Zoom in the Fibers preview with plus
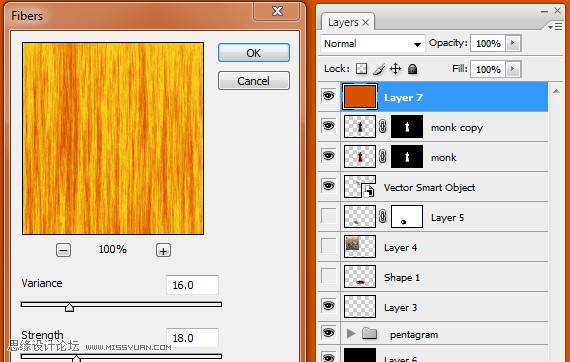Image resolution: width=570 pixels, height=362 pixels. (x=163, y=250)
